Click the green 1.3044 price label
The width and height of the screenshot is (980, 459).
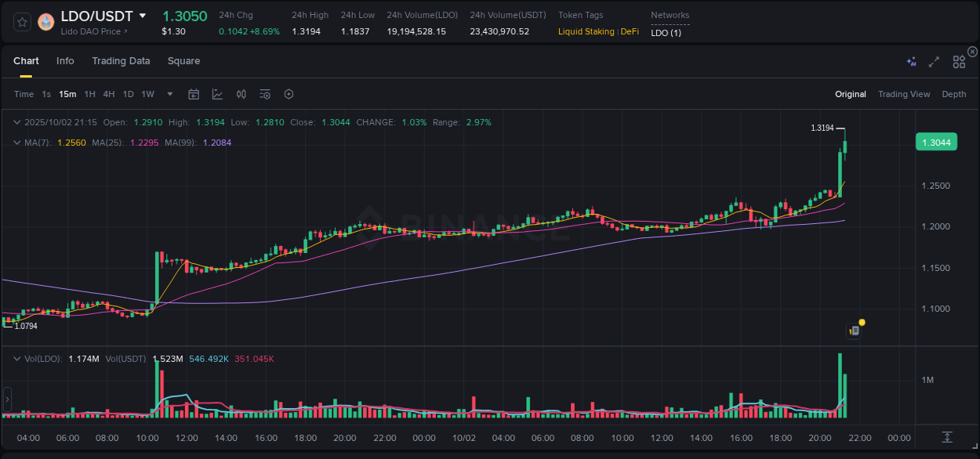click(x=938, y=143)
